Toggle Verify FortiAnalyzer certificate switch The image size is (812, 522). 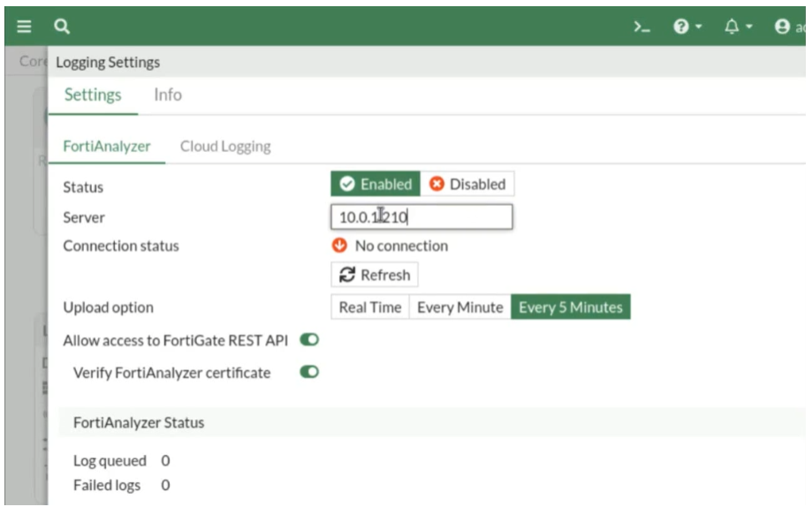pyautogui.click(x=309, y=372)
